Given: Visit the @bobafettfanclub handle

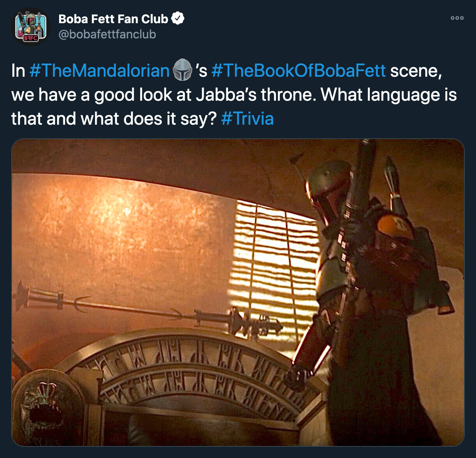Looking at the screenshot, I should tap(107, 34).
